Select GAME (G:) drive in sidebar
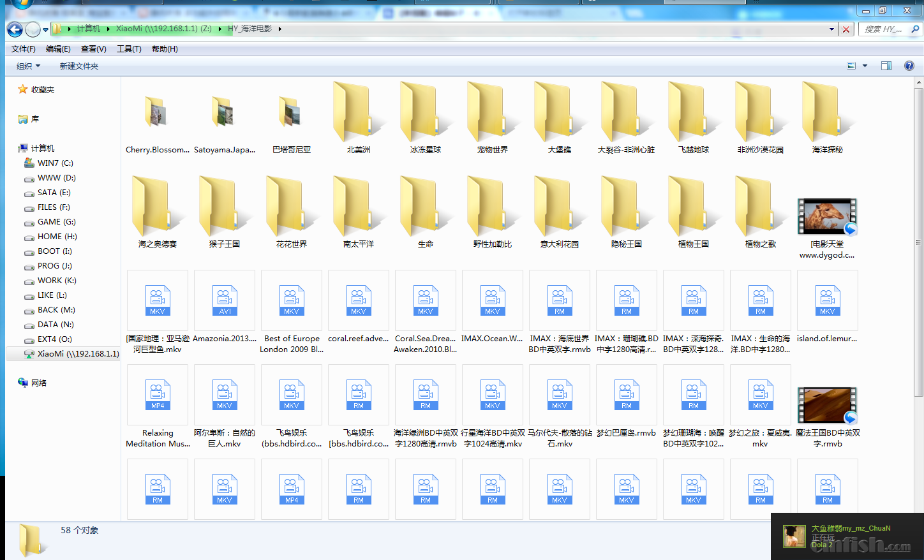The image size is (924, 560). pos(56,222)
